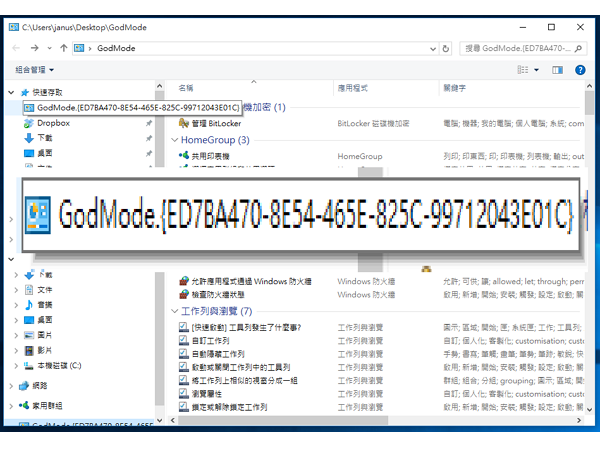Click the 網路 network icon
The image size is (600, 450).
click(x=24, y=386)
